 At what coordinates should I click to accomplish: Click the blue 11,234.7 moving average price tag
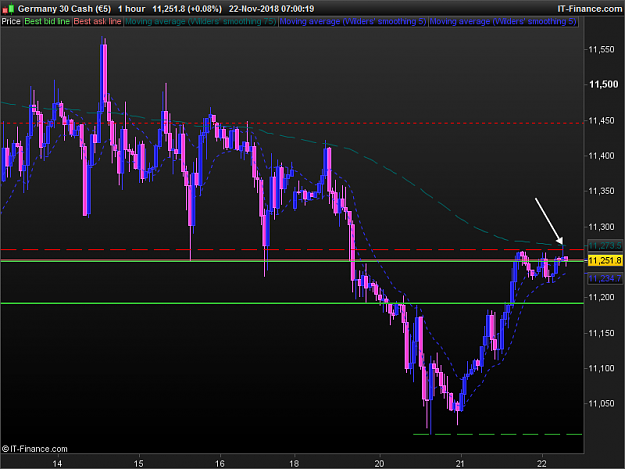pos(605,278)
